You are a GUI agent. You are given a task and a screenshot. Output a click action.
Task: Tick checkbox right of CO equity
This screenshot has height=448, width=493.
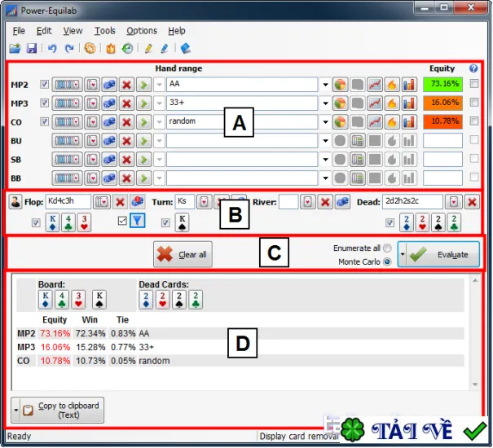click(x=473, y=121)
